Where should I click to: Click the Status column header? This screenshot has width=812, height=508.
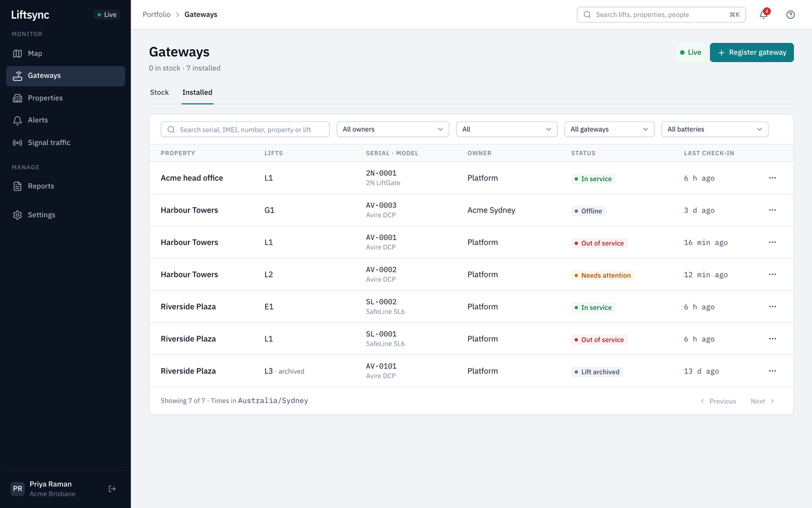[x=583, y=153]
